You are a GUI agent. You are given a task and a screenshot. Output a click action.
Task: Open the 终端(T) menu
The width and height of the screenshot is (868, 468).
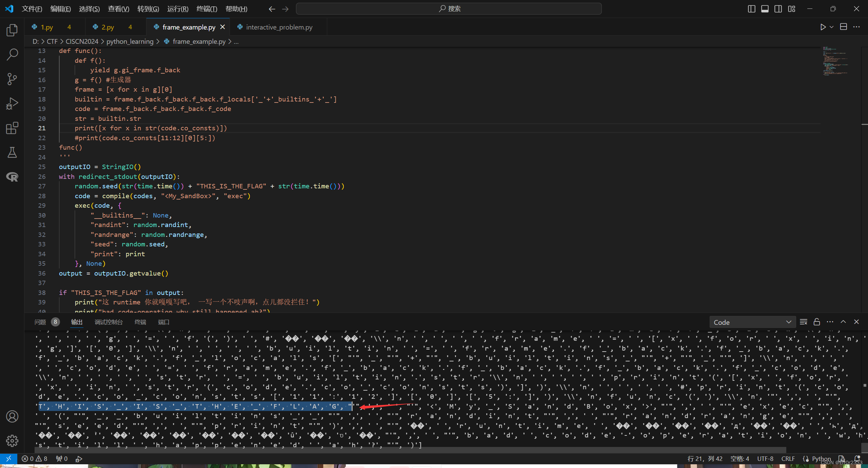click(x=207, y=9)
